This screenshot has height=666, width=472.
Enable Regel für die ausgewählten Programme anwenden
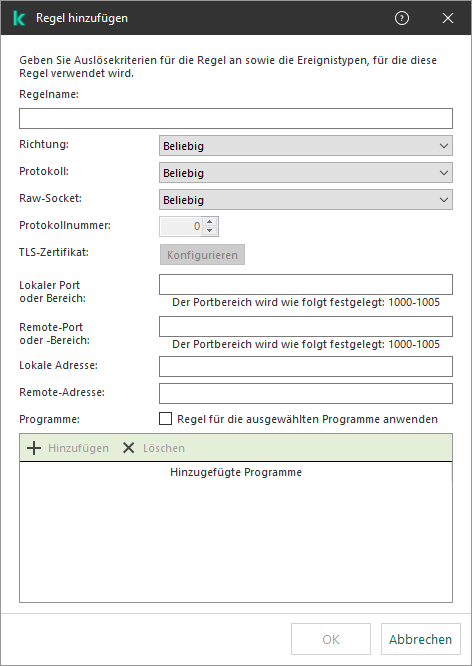[x=165, y=419]
